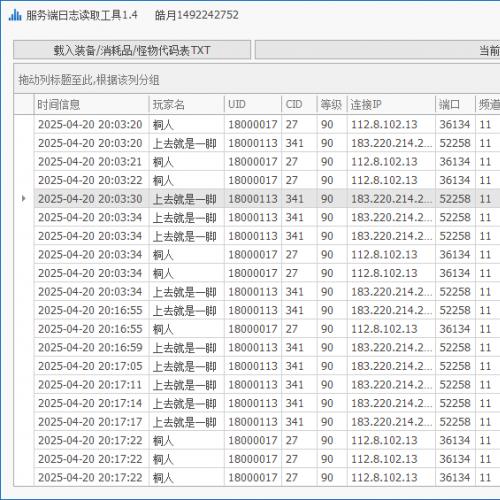This screenshot has width=500, height=500.
Task: Select the row timestamped 2025-04-20 20:17:14
Action: pos(267,403)
